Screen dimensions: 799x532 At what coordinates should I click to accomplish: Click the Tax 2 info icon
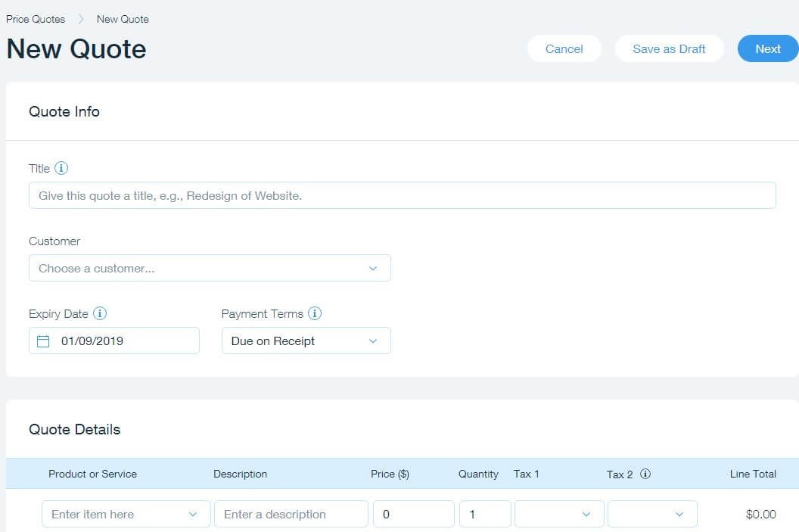click(645, 474)
